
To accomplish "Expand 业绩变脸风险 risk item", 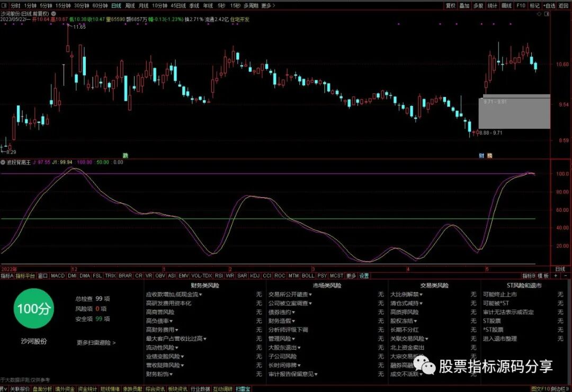I will click(x=165, y=356).
